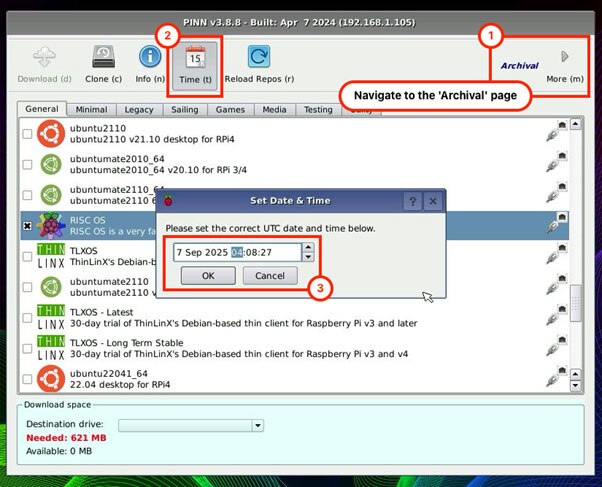Click the raspberry icon in dialog title bar
The width and height of the screenshot is (602, 487).
[x=168, y=200]
